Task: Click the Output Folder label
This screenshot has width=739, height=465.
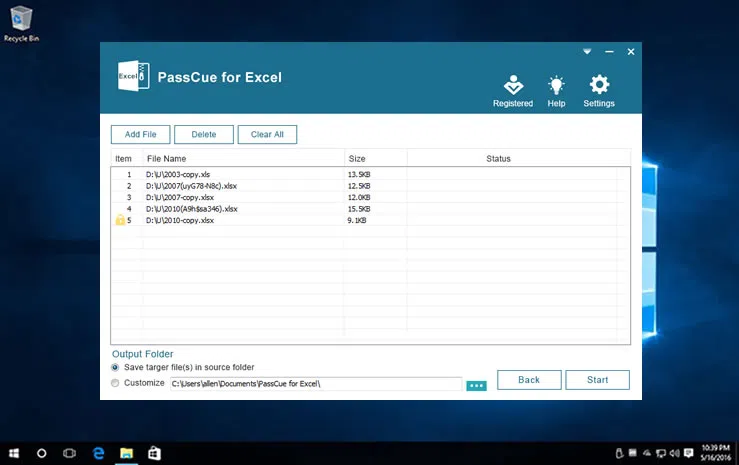Action: tap(142, 354)
